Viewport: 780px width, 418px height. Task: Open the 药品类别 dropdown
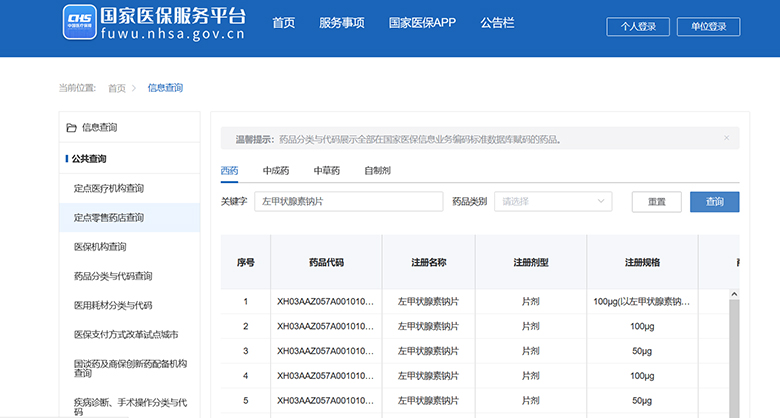pyautogui.click(x=552, y=202)
